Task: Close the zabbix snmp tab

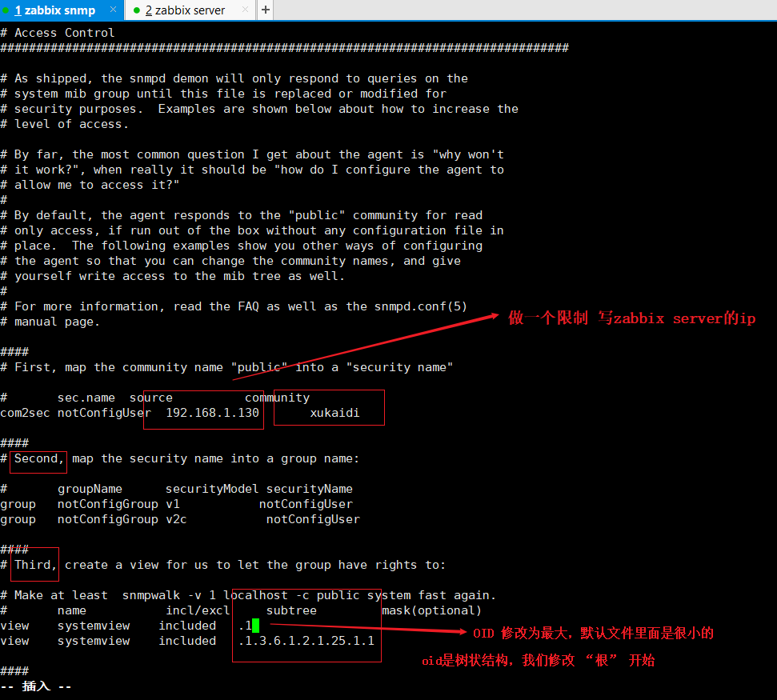Action: coord(113,10)
